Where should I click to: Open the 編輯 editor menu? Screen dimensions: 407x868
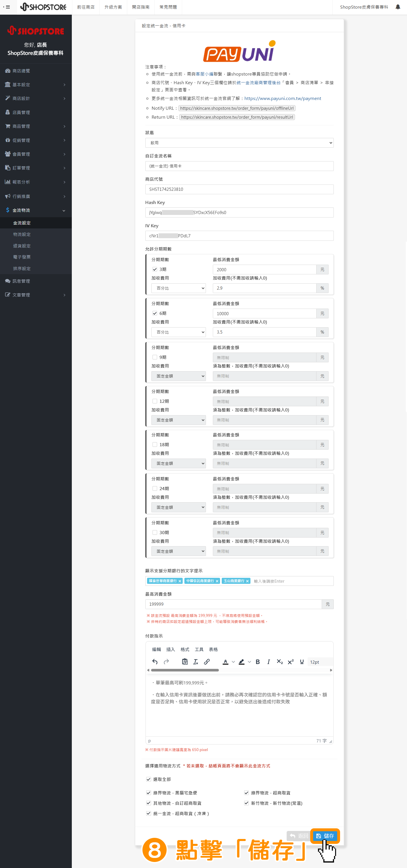156,649
